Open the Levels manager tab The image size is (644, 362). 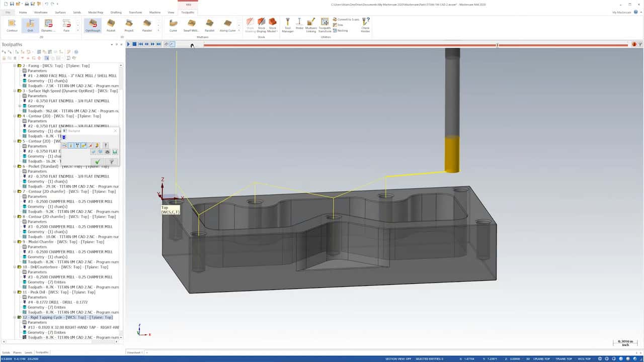click(x=28, y=352)
